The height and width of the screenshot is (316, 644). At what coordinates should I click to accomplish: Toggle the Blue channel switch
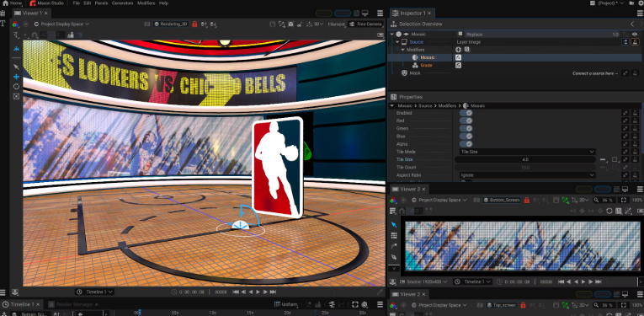pyautogui.click(x=466, y=137)
